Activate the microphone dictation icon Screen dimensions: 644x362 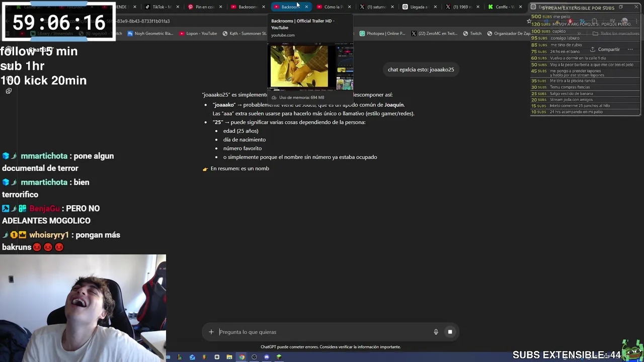coord(436,332)
